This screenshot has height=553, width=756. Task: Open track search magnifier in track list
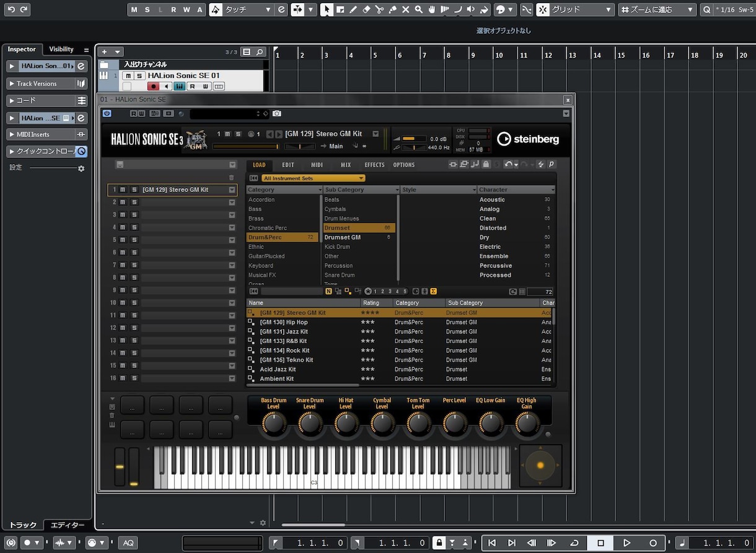pos(260,52)
